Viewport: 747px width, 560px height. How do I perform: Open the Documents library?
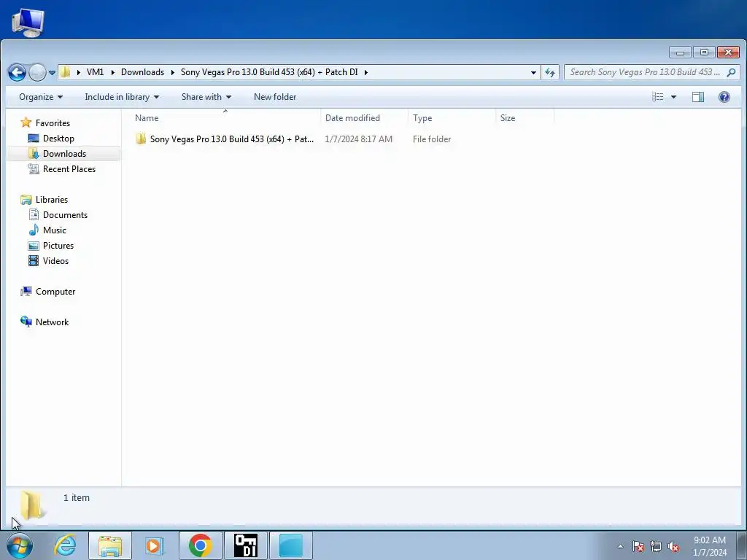point(65,215)
